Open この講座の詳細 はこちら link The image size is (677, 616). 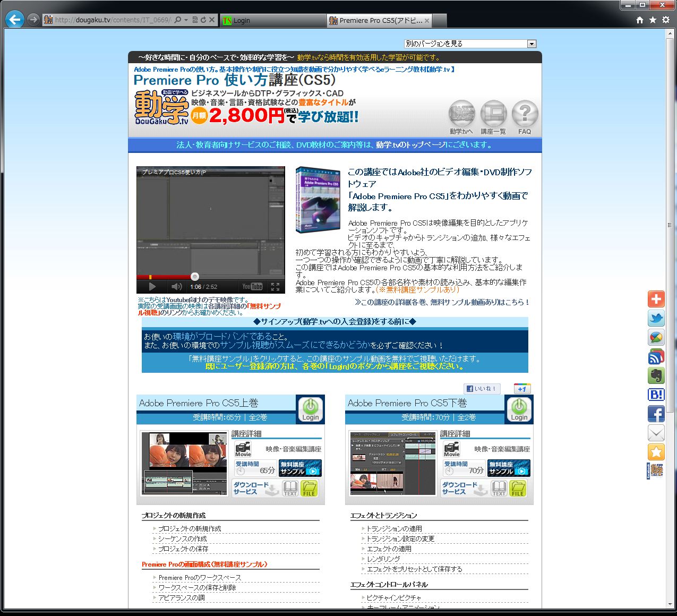(x=442, y=302)
